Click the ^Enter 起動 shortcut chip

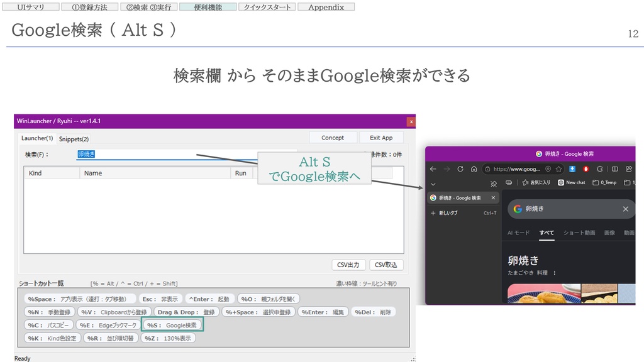209,299
